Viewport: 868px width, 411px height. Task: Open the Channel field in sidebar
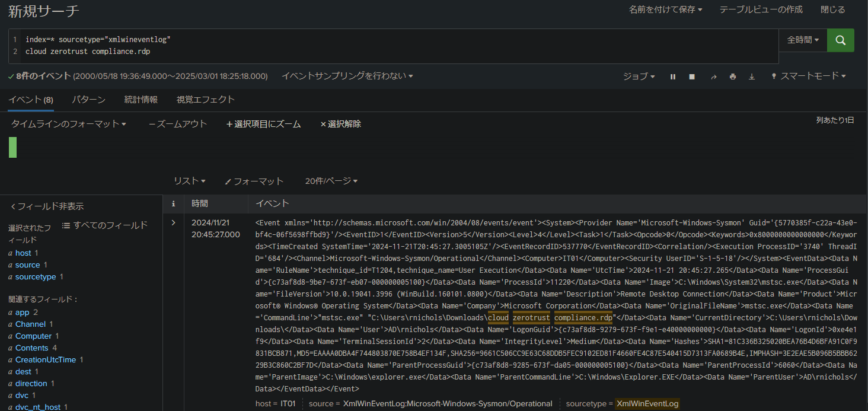[x=30, y=324]
